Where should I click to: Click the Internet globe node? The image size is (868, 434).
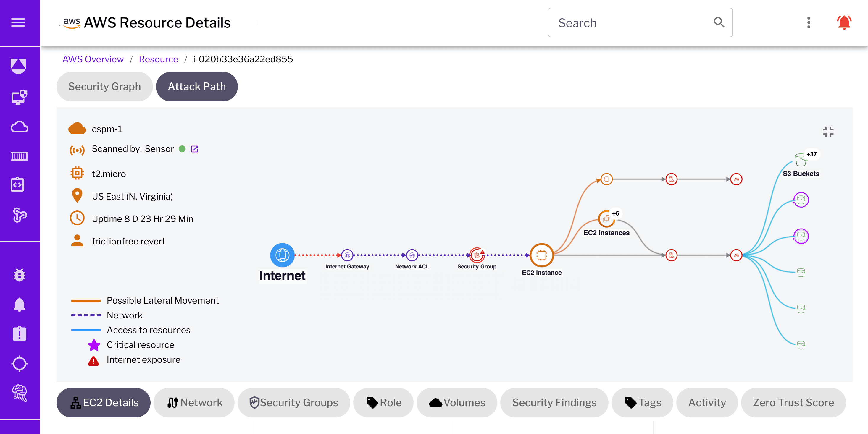click(x=282, y=255)
